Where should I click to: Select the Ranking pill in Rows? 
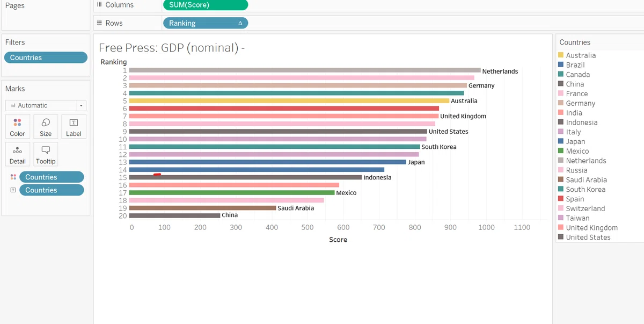point(205,23)
